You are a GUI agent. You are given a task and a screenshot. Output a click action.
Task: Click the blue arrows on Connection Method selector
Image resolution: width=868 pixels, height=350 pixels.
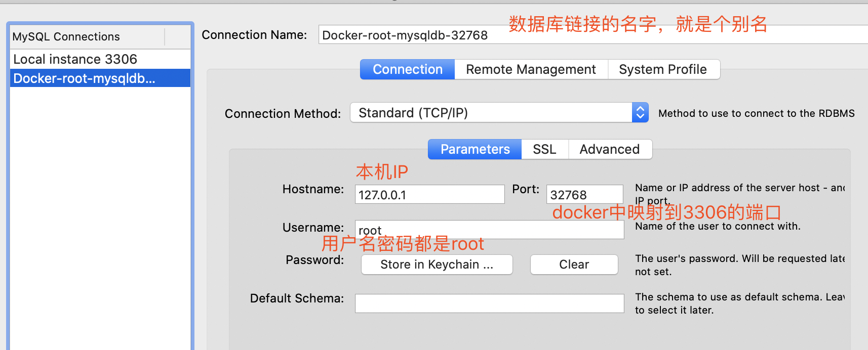pyautogui.click(x=640, y=112)
